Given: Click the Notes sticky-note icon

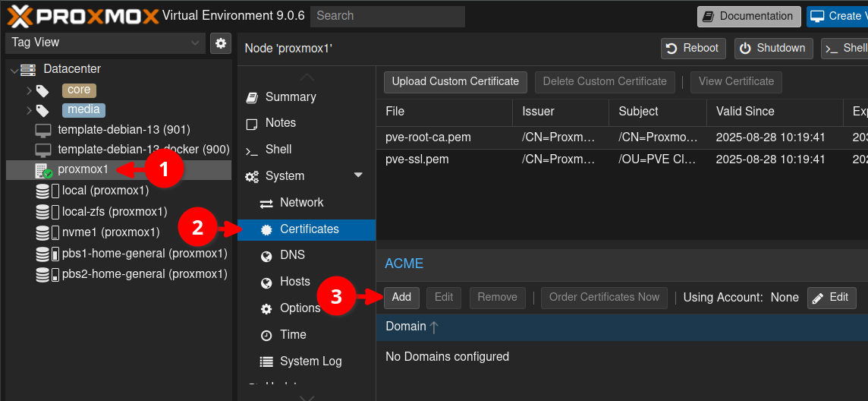Looking at the screenshot, I should 252,124.
